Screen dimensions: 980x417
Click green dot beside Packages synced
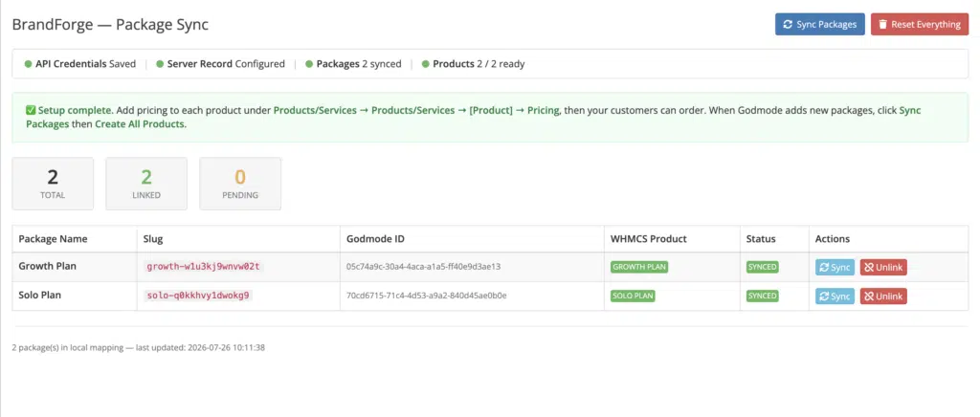pos(309,64)
